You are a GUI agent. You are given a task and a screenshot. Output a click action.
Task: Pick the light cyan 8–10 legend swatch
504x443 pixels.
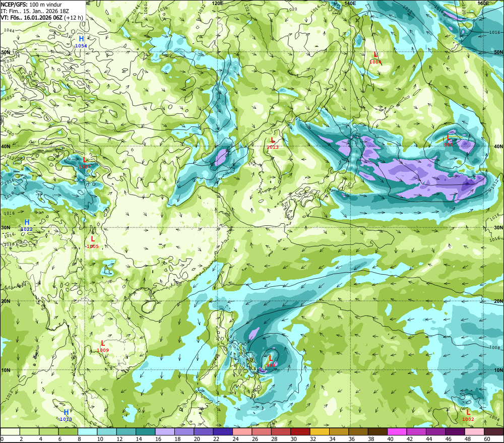87,431
